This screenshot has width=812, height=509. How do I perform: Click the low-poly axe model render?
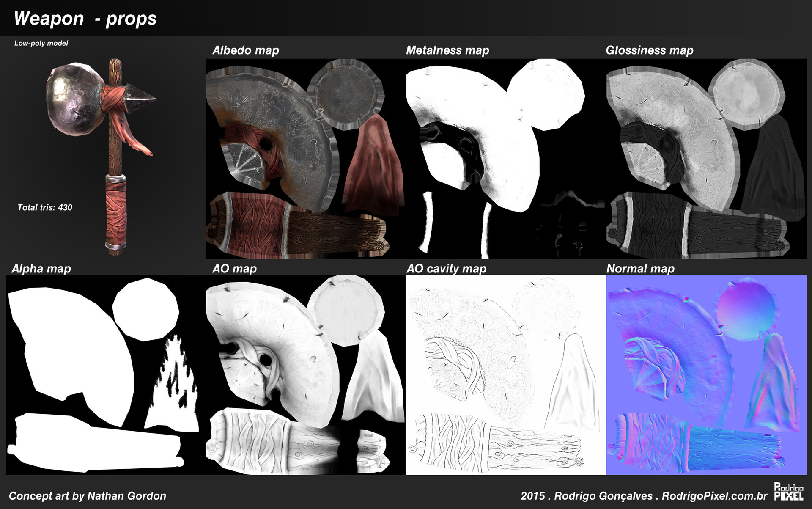click(101, 157)
